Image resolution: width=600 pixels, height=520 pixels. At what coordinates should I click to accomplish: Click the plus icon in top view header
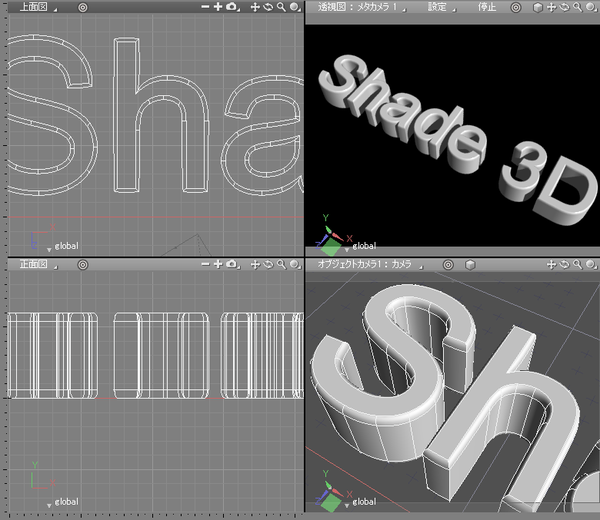217,7
